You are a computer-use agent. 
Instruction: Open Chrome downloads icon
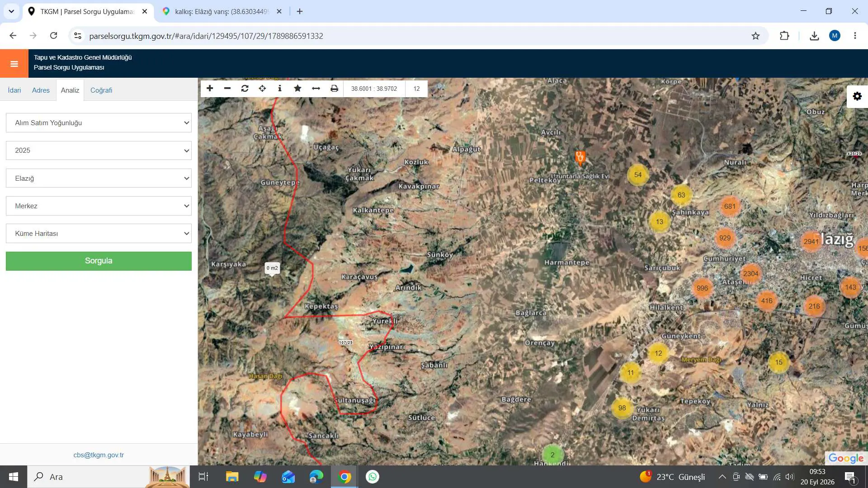814,36
